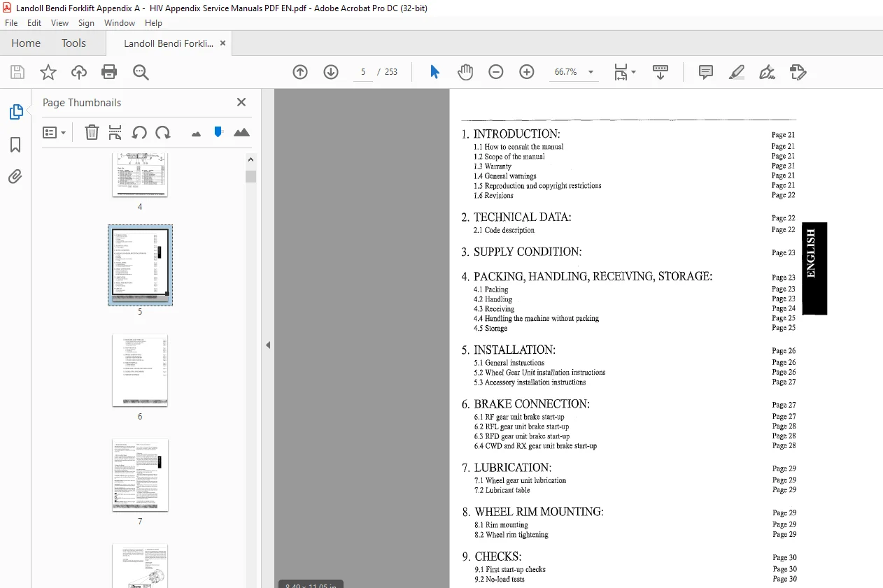The height and width of the screenshot is (588, 883).
Task: Rotate page clockwise
Action: 163,132
